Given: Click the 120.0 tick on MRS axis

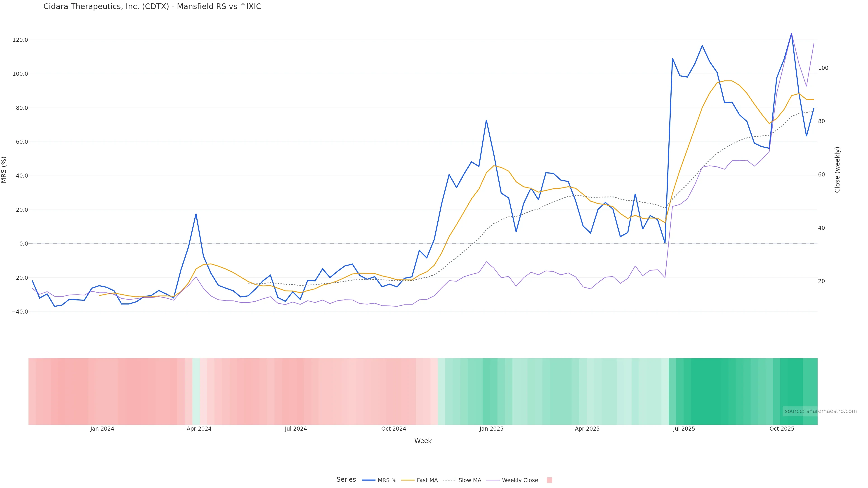Looking at the screenshot, I should tap(20, 40).
